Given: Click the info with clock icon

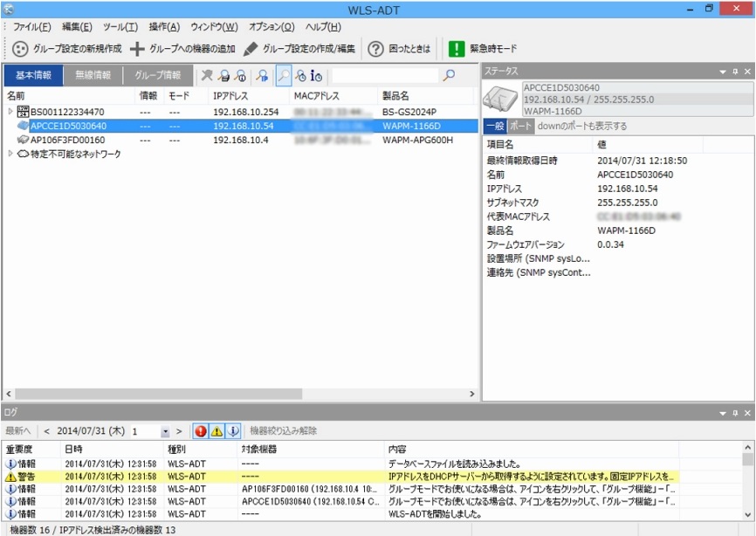Looking at the screenshot, I should point(316,75).
